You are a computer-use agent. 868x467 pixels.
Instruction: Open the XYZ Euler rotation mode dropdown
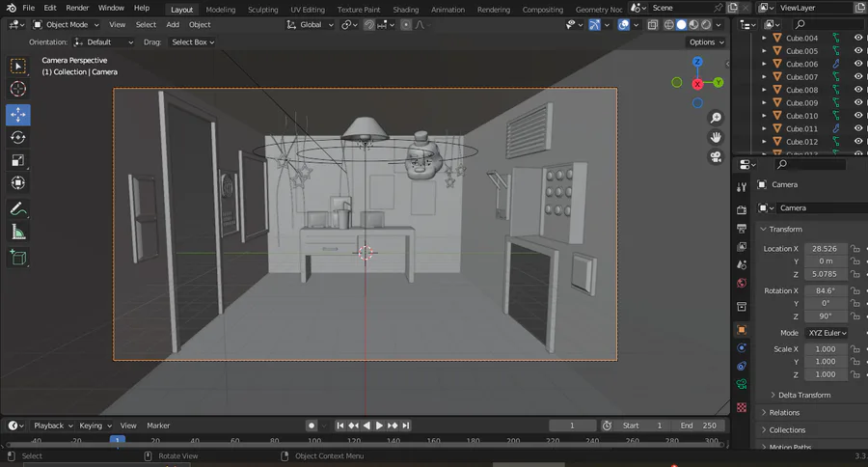click(x=827, y=333)
